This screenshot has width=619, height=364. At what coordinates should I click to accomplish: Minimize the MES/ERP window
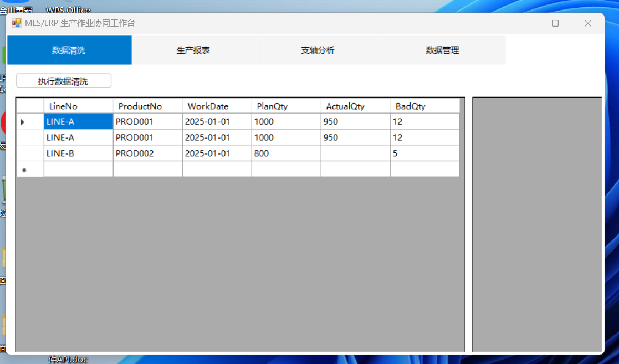tap(523, 23)
